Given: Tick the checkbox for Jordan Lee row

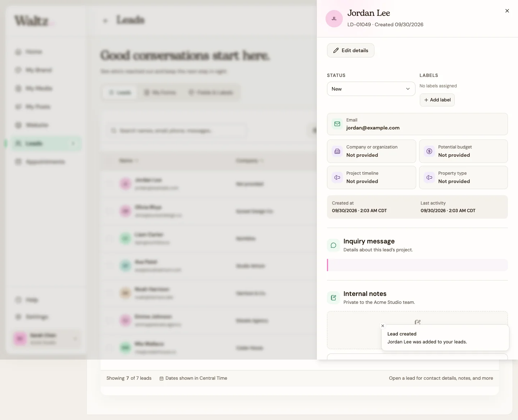Looking at the screenshot, I should [x=109, y=183].
